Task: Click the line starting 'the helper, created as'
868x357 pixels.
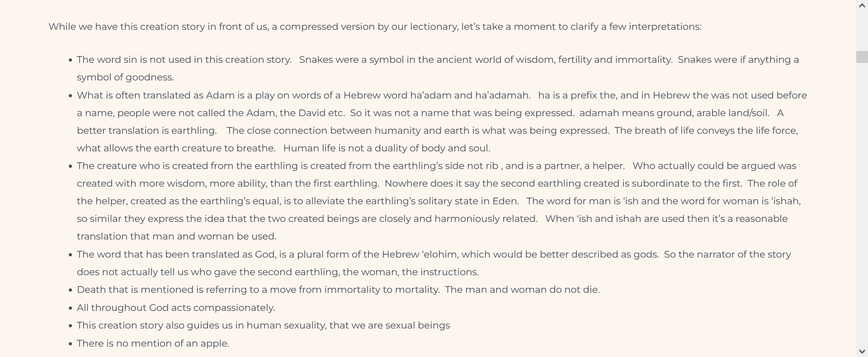Action: coord(439,201)
